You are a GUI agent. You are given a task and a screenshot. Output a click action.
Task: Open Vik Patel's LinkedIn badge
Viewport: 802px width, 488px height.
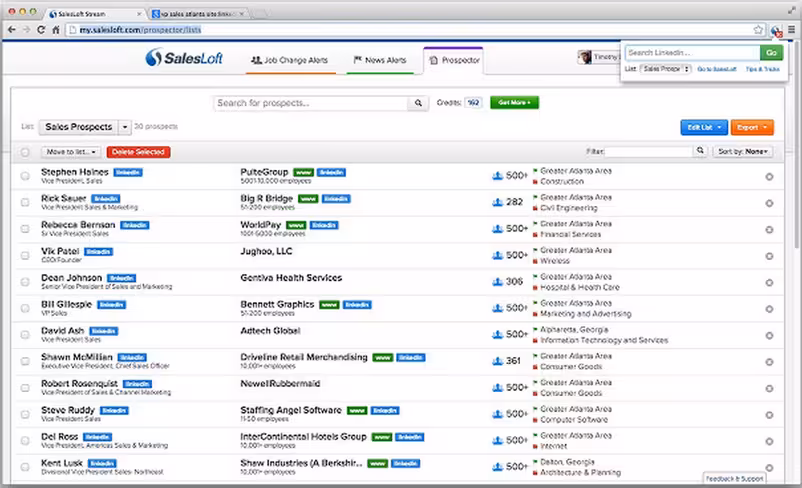[98, 252]
